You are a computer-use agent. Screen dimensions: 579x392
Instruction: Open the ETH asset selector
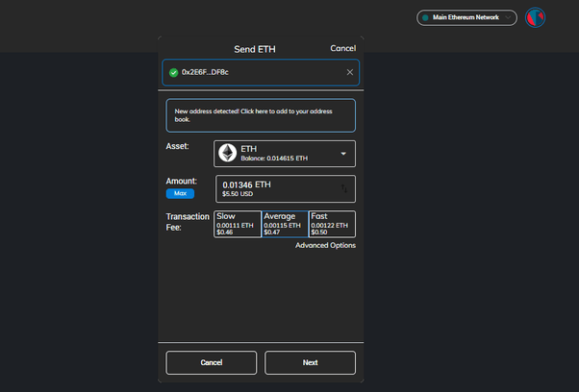pyautogui.click(x=284, y=154)
